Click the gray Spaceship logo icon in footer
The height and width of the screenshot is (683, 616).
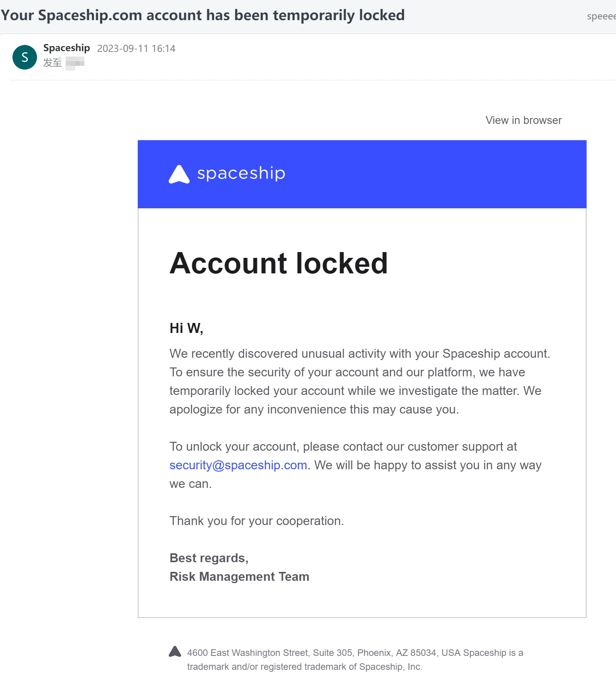(175, 652)
